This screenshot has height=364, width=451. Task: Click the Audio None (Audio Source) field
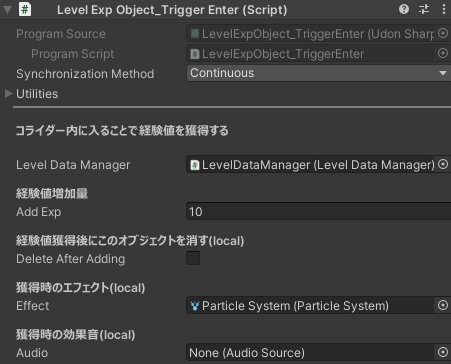311,353
